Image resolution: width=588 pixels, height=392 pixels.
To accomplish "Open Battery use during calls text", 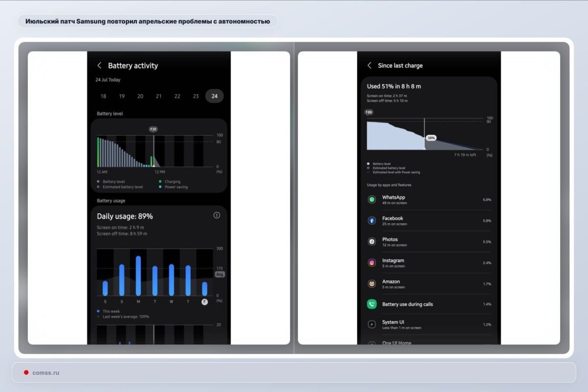I will pyautogui.click(x=408, y=304).
